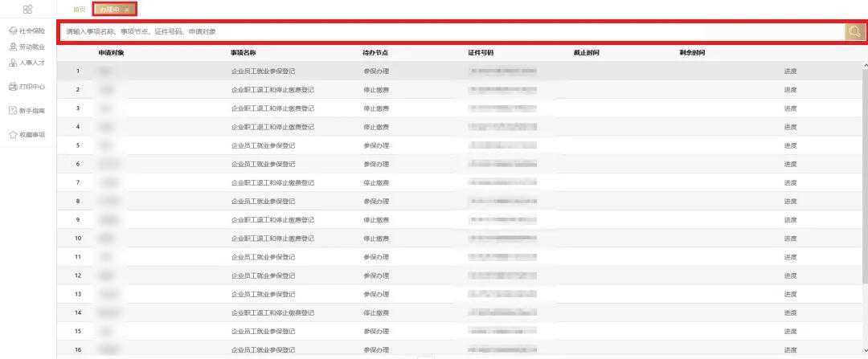Select the 办理中 tab
The image size is (868, 359).
tap(108, 9)
